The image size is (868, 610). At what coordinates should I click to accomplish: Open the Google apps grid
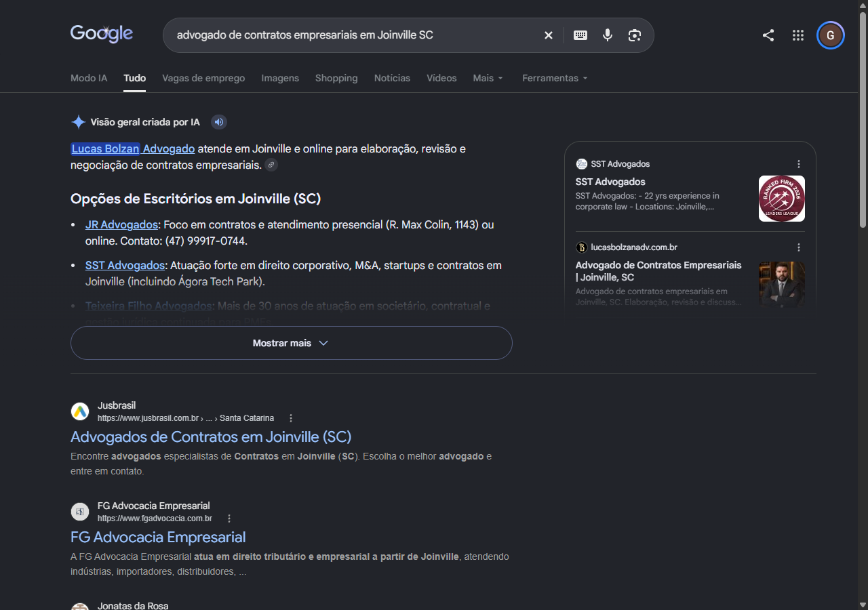[x=798, y=35]
